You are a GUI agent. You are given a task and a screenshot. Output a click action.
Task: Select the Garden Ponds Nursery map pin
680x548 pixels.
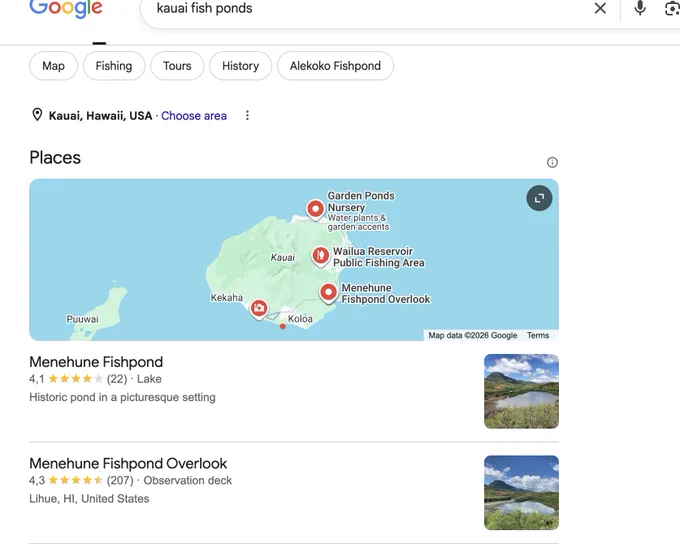315,209
